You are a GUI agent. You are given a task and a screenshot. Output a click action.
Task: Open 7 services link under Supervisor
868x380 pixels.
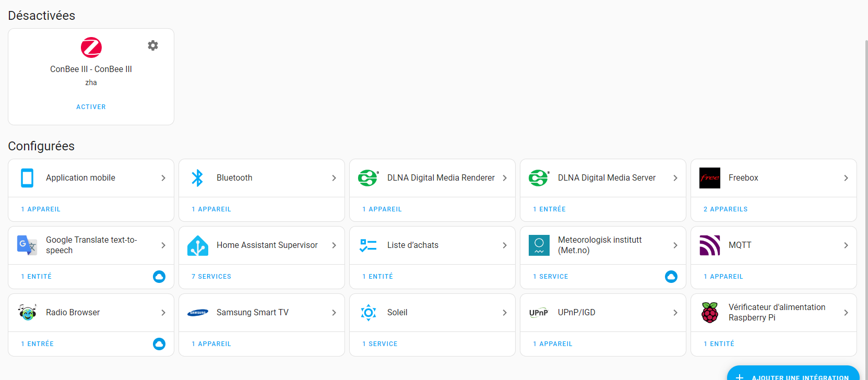coord(211,277)
